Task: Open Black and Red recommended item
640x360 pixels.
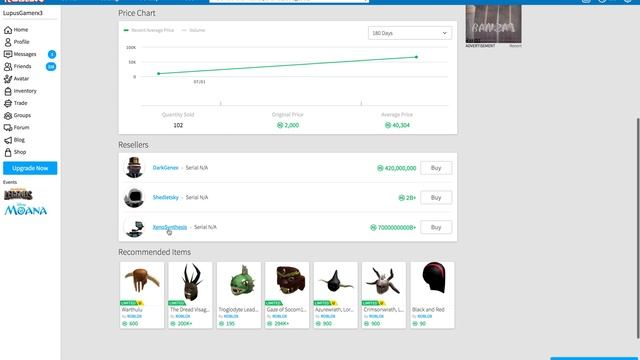Action: click(432, 295)
